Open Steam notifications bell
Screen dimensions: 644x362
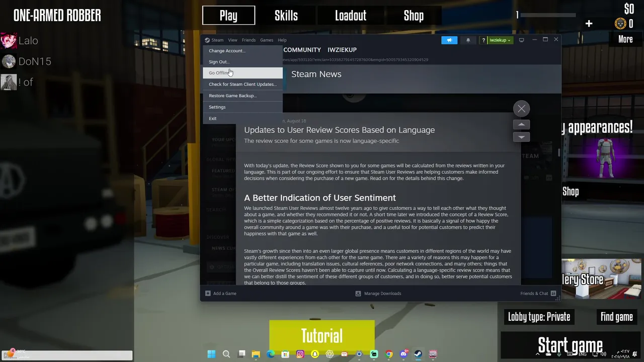coord(468,40)
